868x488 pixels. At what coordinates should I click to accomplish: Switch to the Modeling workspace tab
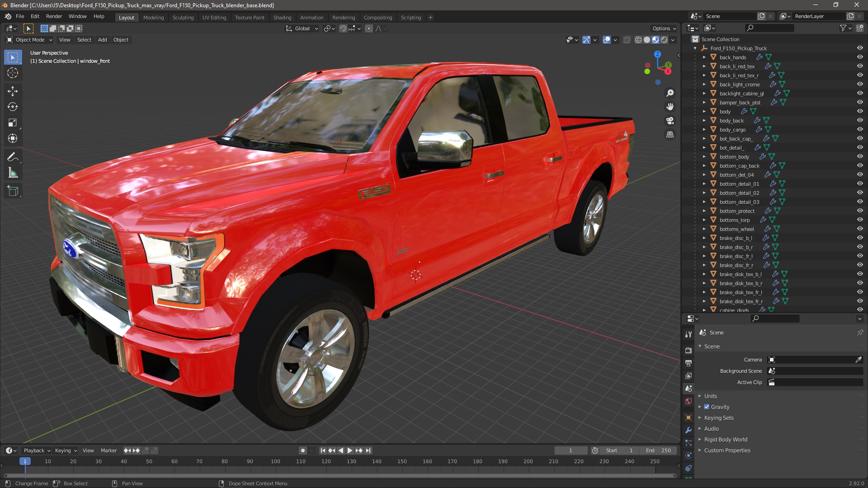click(153, 18)
